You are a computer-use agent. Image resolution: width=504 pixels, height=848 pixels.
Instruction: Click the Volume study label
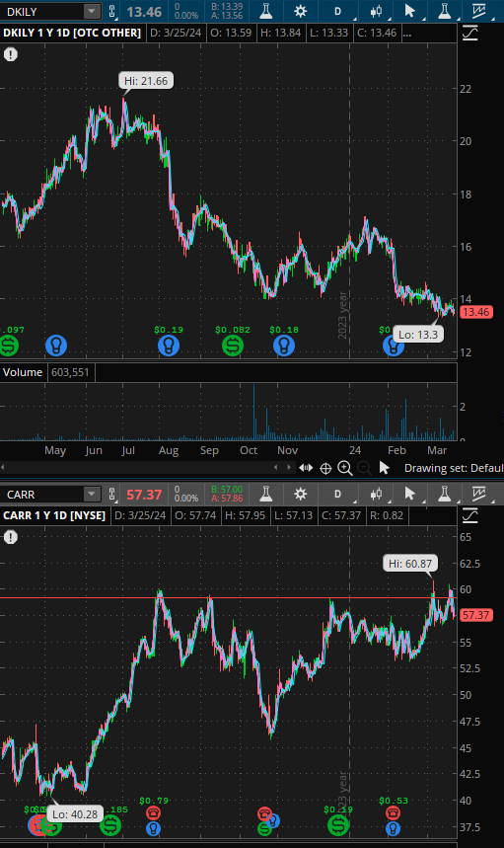pyautogui.click(x=23, y=372)
